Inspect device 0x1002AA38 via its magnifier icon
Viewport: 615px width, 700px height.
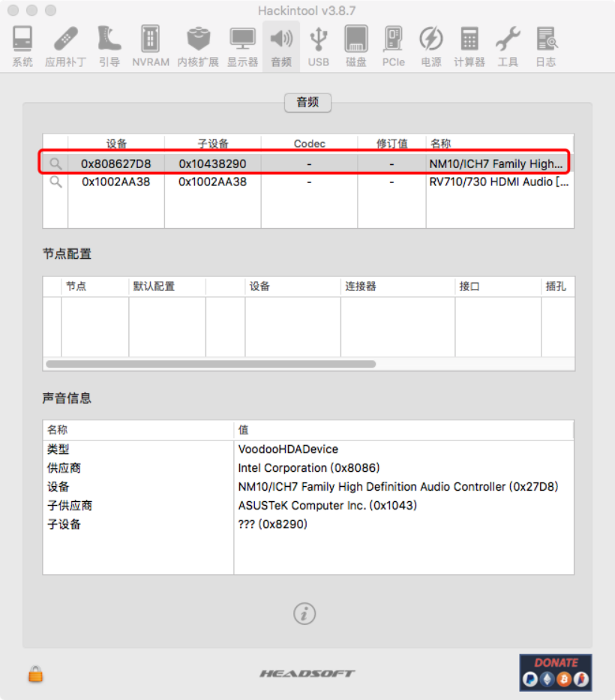[x=55, y=182]
